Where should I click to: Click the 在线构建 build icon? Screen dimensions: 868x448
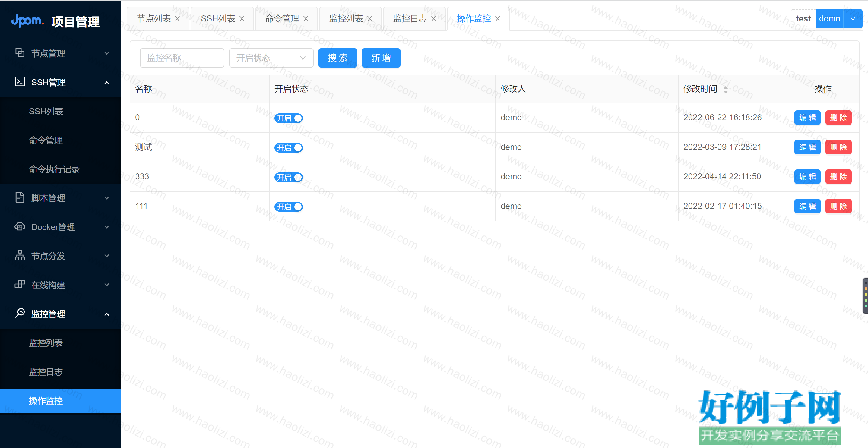click(20, 284)
